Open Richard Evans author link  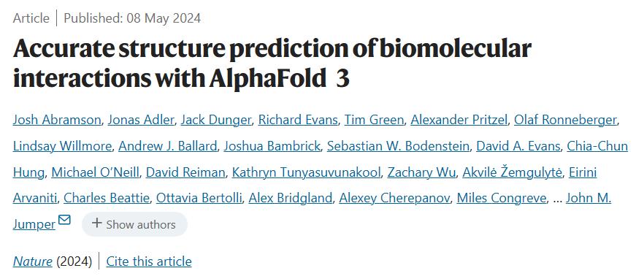tap(298, 120)
